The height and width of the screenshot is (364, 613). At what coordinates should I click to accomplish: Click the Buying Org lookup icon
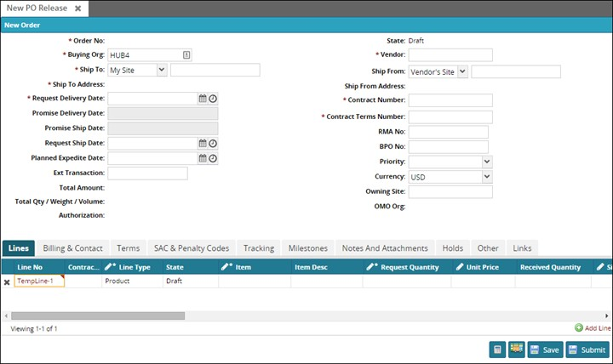tap(186, 54)
